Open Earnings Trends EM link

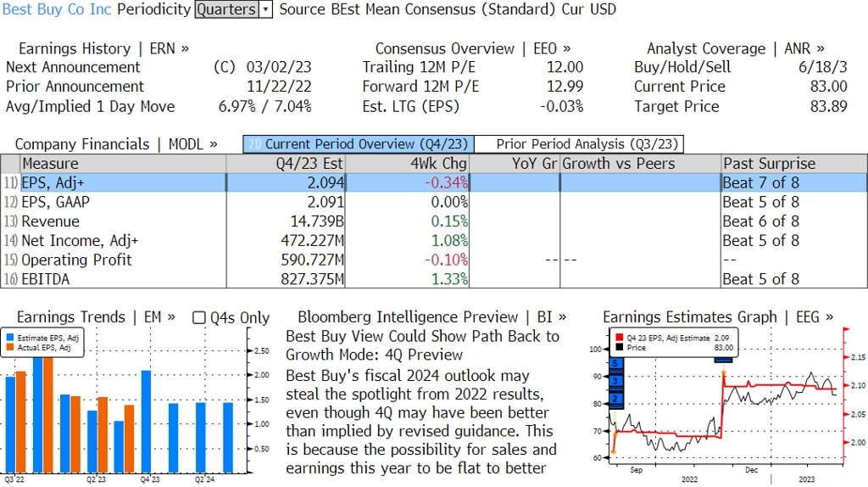click(x=96, y=317)
